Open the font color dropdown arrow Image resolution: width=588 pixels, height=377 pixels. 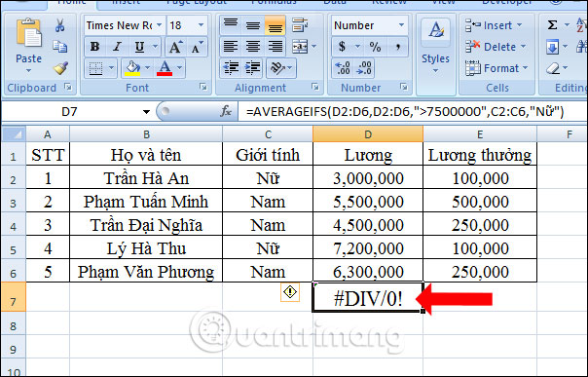(180, 68)
